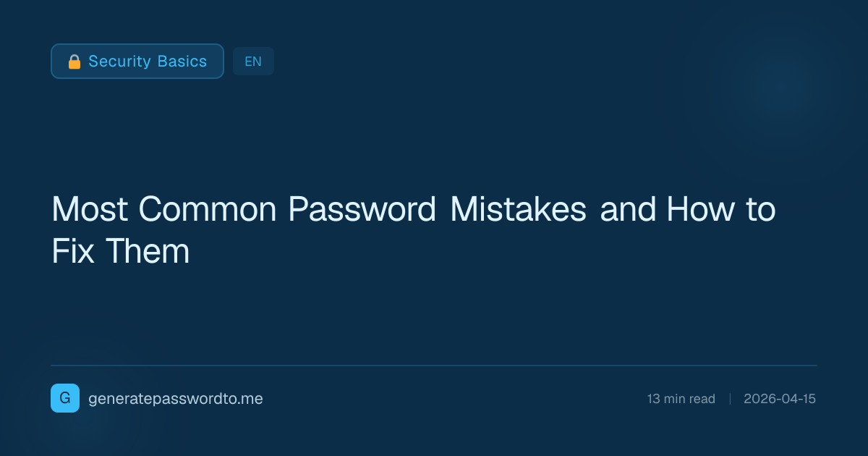Click the word Password in the headline
The image size is (868, 456).
[362, 210]
